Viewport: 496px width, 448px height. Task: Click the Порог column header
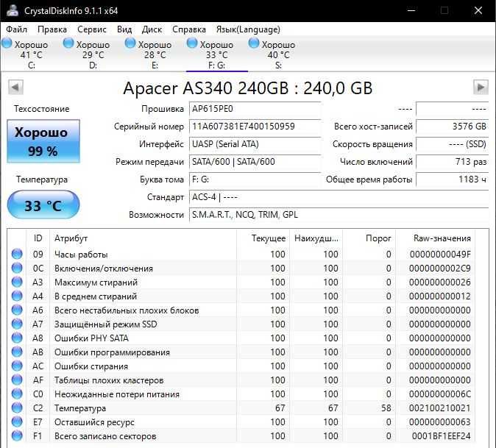click(369, 238)
